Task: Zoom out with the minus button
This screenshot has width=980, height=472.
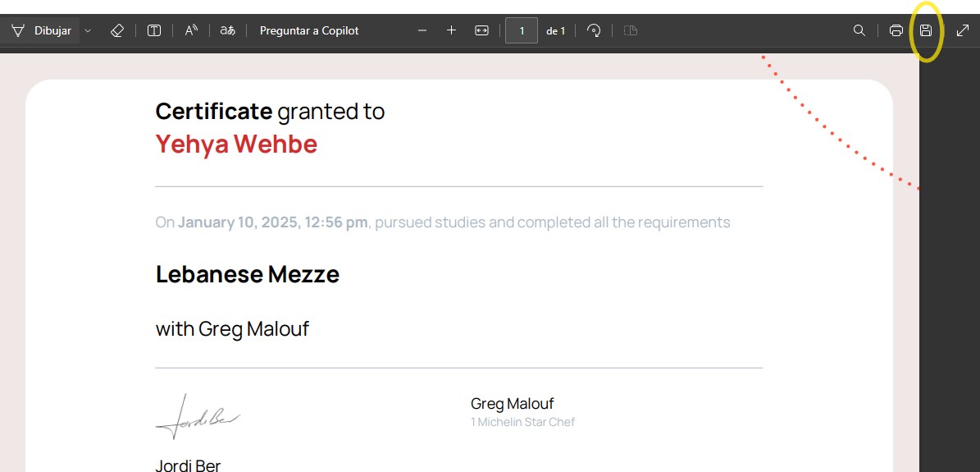Action: (422, 31)
